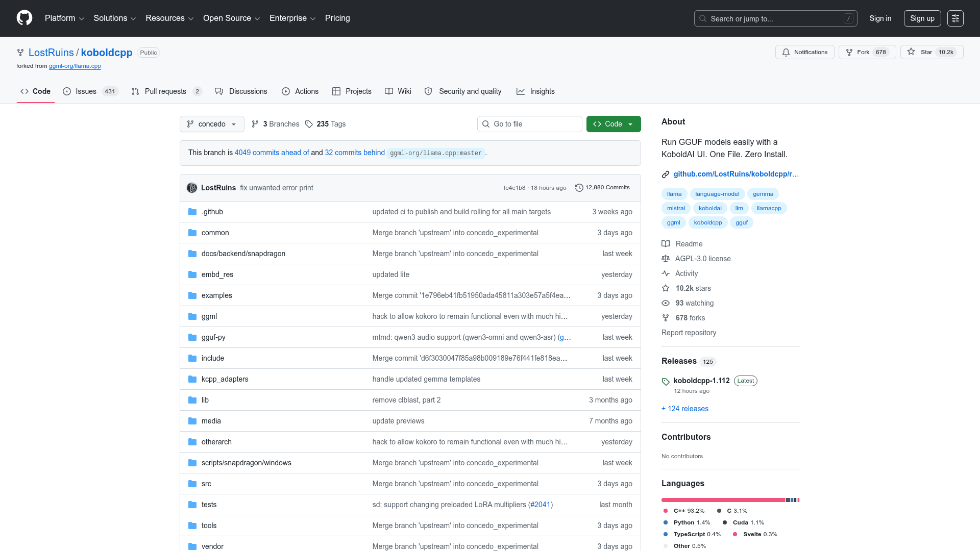This screenshot has height=551, width=980.
Task: Switch to the Issues tab
Action: coord(86,91)
